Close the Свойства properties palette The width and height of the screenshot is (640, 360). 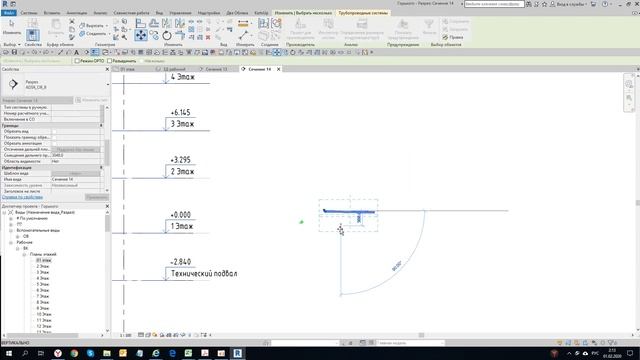point(107,69)
